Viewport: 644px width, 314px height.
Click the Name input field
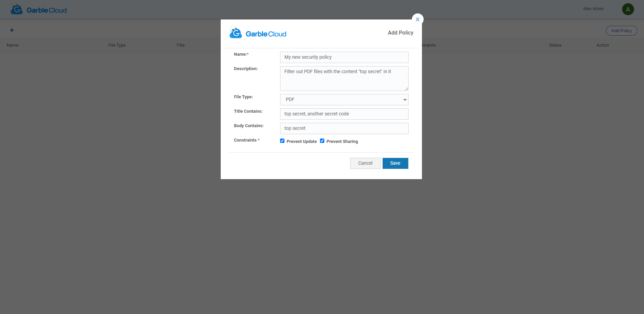click(344, 57)
